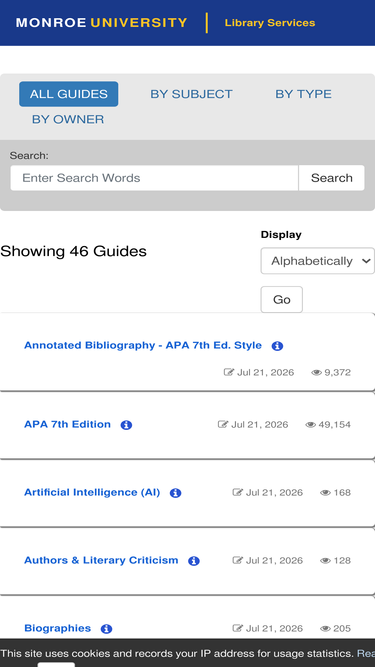Show info for Authors & Literary Criticism

click(x=194, y=561)
